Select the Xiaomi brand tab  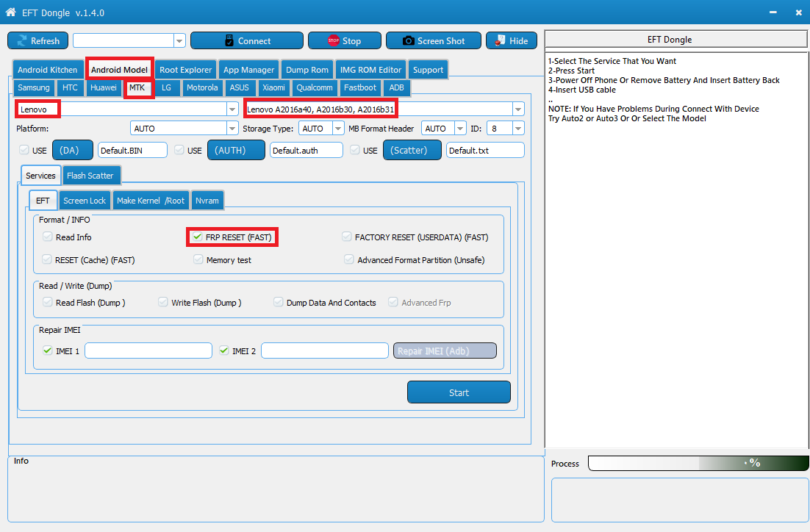273,87
